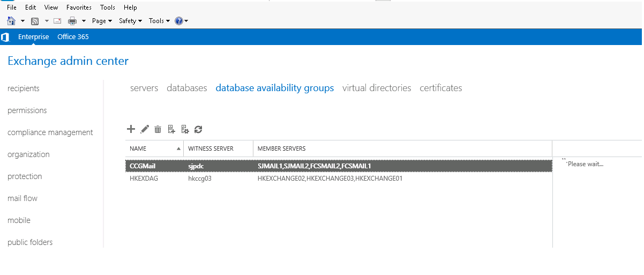Click the HKEXCHANGE02,HKEXCHANGE03,HKEXCHANGE01 member servers cell
Viewport: 644px width, 275px height.
[x=330, y=179]
